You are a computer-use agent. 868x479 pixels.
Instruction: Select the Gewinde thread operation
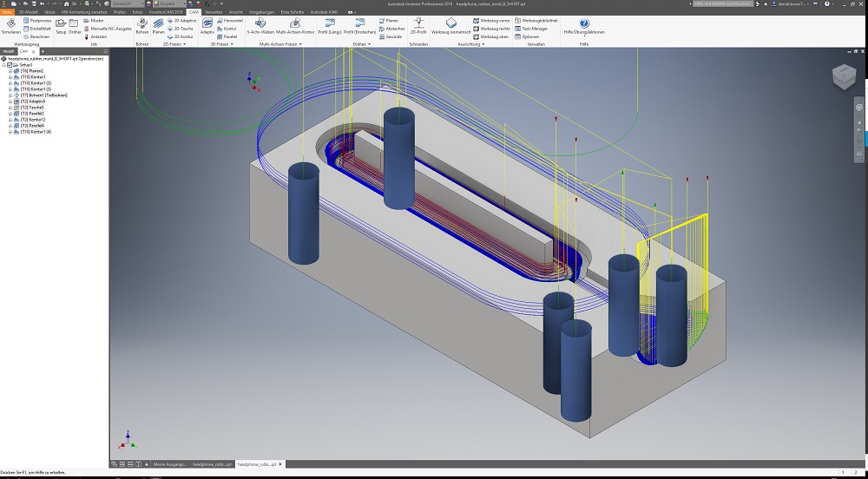point(391,36)
